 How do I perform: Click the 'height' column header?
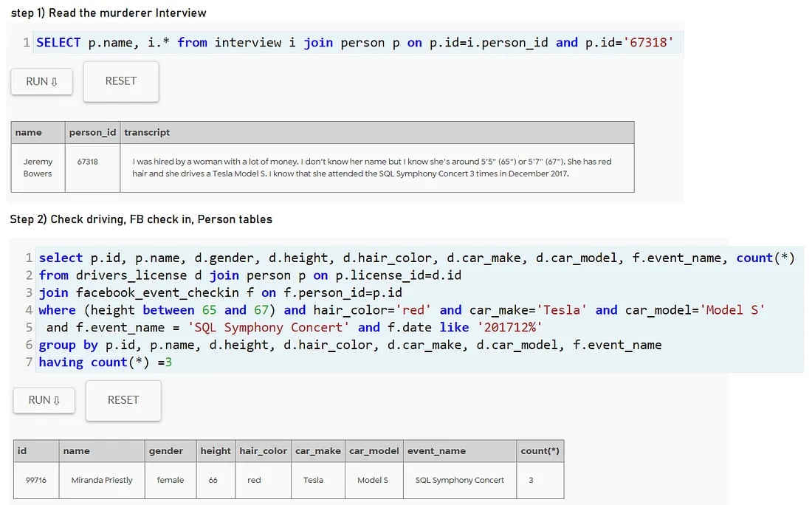click(216, 451)
